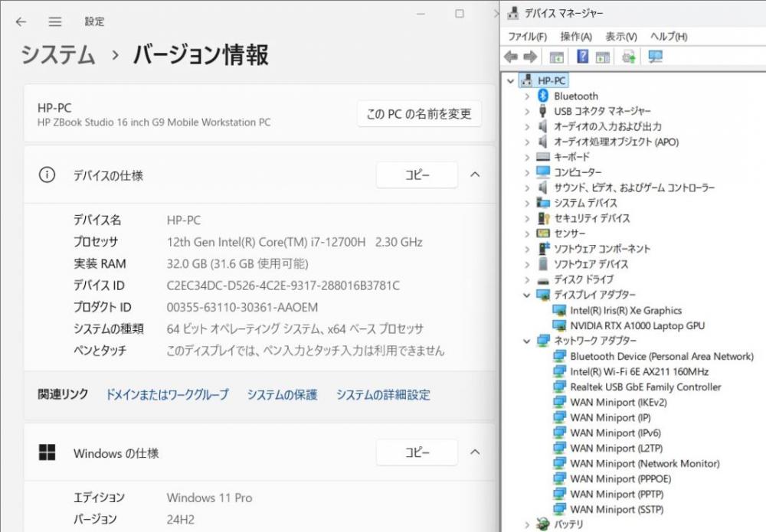Click the keyboard category icon
Image resolution: width=766 pixels, height=532 pixels.
(543, 157)
